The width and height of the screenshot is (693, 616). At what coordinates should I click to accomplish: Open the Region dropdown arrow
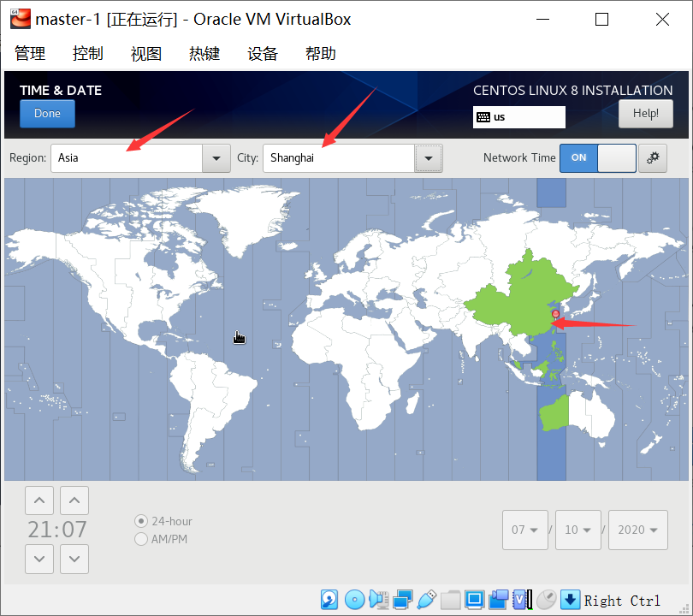coord(216,158)
